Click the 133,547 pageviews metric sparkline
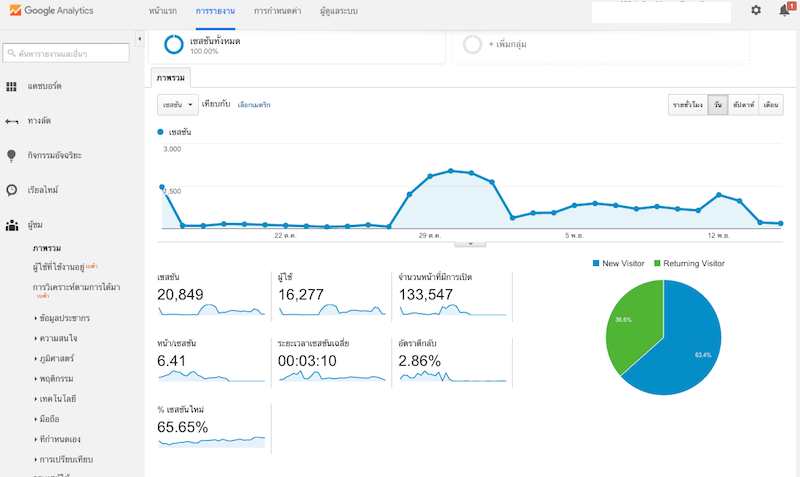The height and width of the screenshot is (477, 800). coord(453,309)
